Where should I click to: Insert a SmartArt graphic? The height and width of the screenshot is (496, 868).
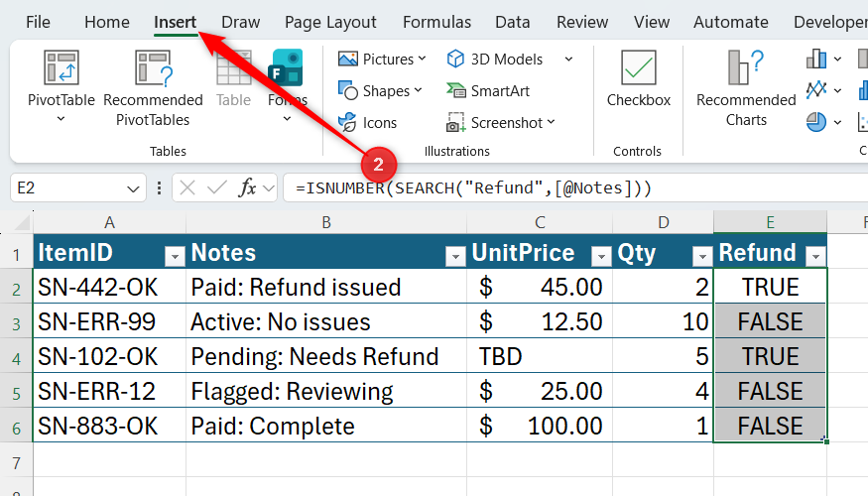pos(488,91)
